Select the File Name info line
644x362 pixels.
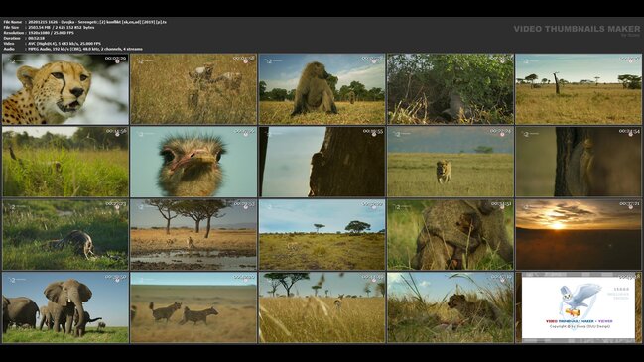point(85,22)
